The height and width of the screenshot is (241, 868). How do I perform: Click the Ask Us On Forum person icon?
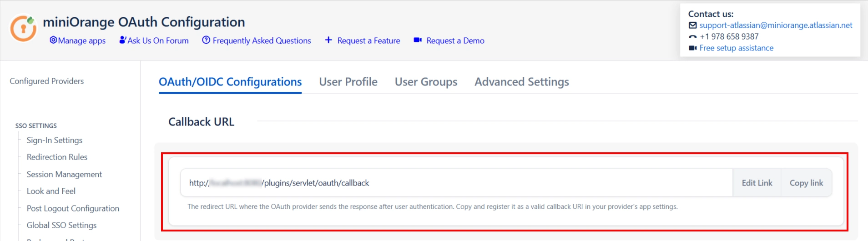click(x=122, y=40)
